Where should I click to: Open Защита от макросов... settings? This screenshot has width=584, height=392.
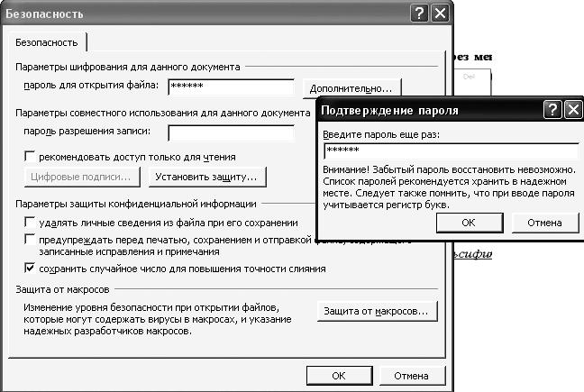tap(378, 311)
